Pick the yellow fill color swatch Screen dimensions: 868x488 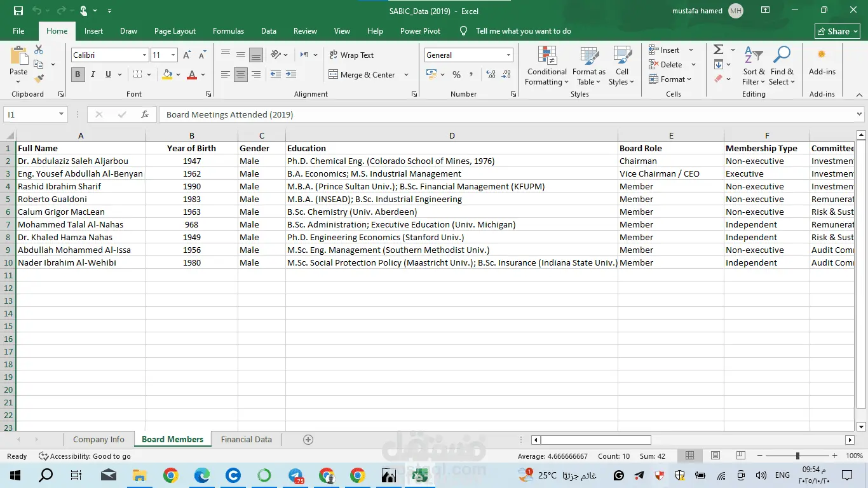(x=167, y=75)
